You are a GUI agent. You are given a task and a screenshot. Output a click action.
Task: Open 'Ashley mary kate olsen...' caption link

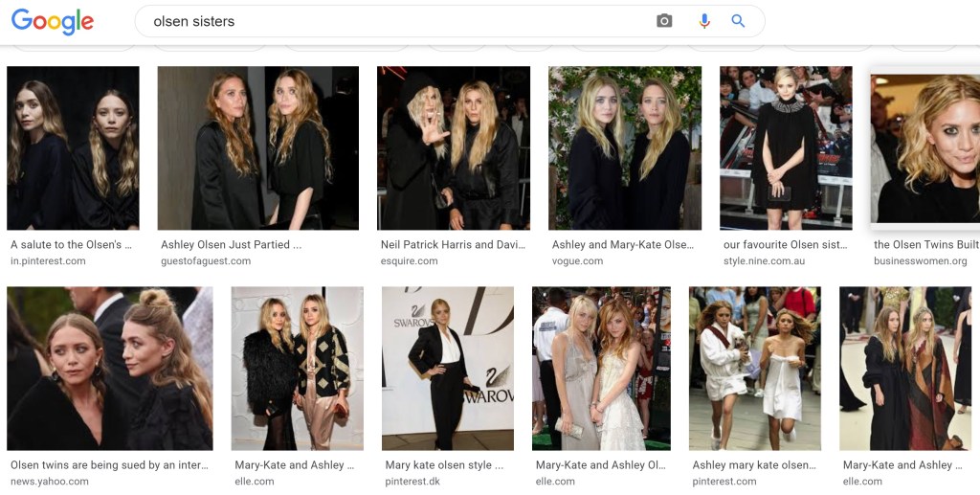(x=753, y=465)
